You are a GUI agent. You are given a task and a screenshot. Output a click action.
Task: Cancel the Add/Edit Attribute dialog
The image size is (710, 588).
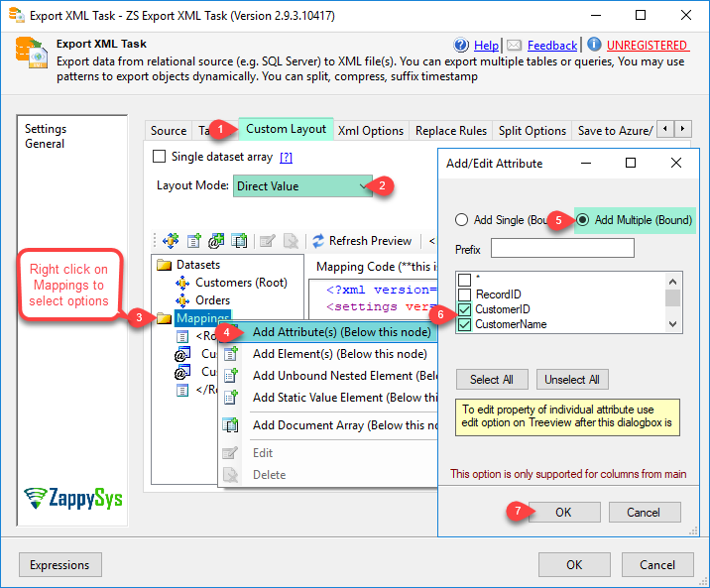tap(644, 513)
